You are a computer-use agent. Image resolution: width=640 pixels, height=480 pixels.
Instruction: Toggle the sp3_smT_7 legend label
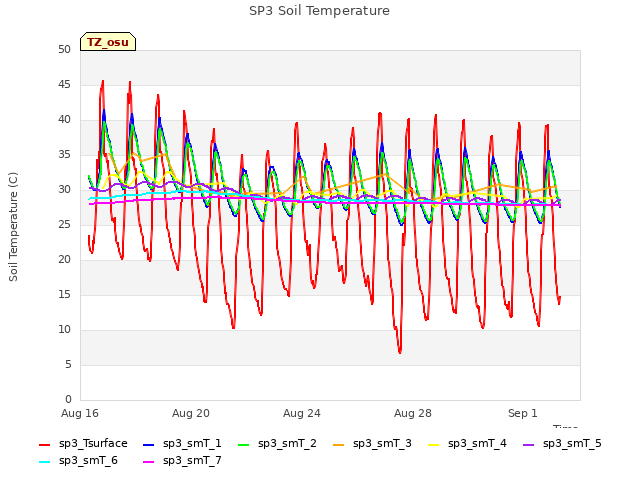click(192, 461)
